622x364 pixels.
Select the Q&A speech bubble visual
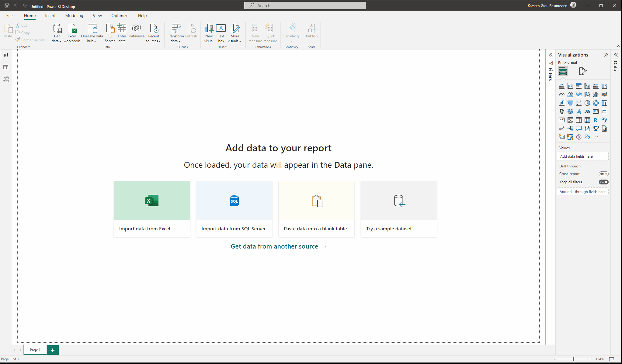(x=579, y=129)
